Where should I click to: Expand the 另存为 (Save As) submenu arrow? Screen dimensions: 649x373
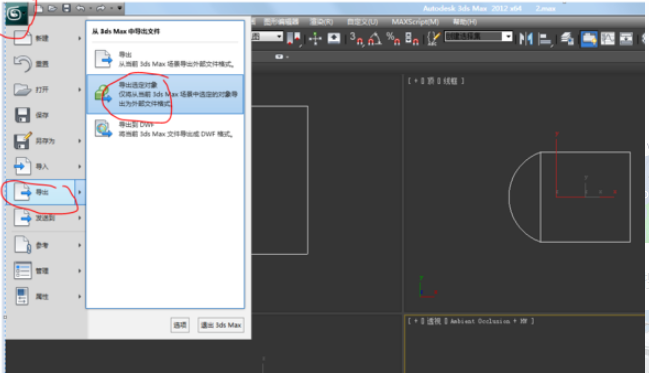tap(79, 141)
